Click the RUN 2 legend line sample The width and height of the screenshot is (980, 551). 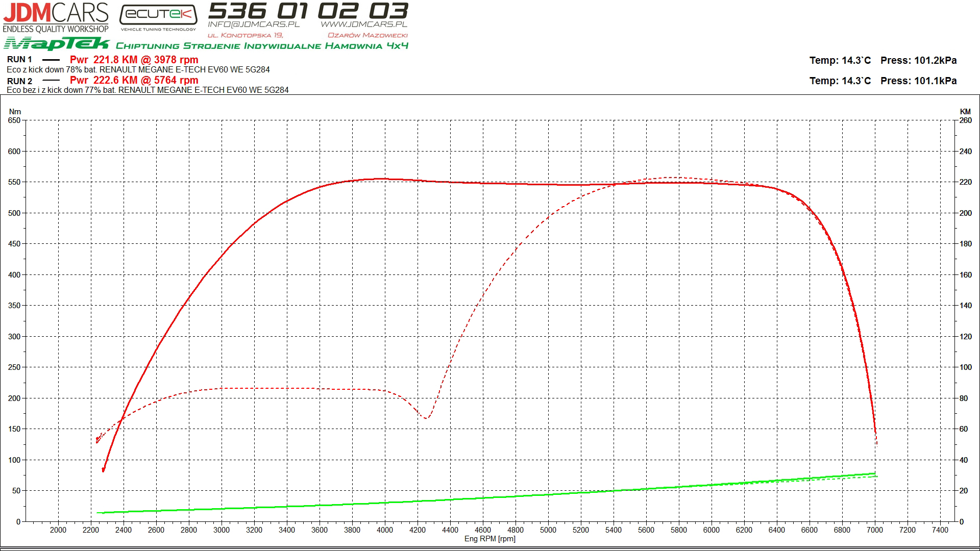(51, 81)
